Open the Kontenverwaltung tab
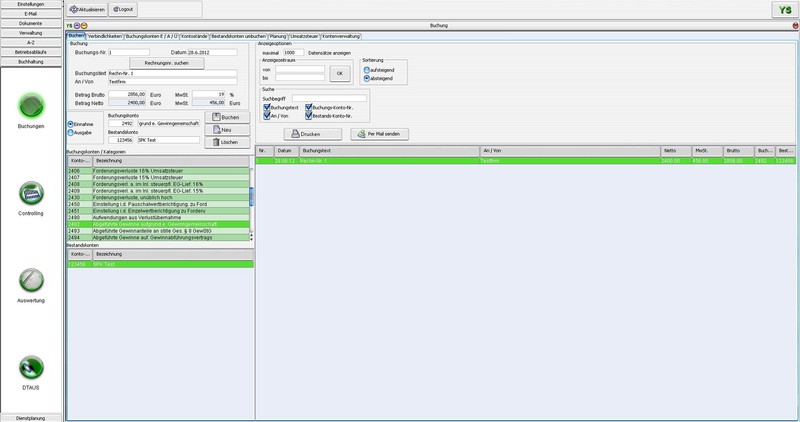Viewport: 800px width, 422px height. point(341,36)
